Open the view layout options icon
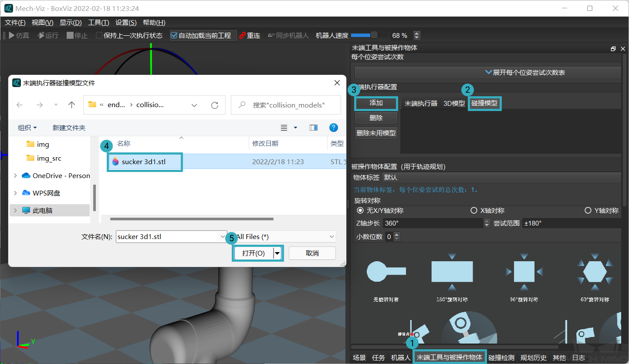Image resolution: width=629 pixels, height=364 pixels. (x=284, y=128)
